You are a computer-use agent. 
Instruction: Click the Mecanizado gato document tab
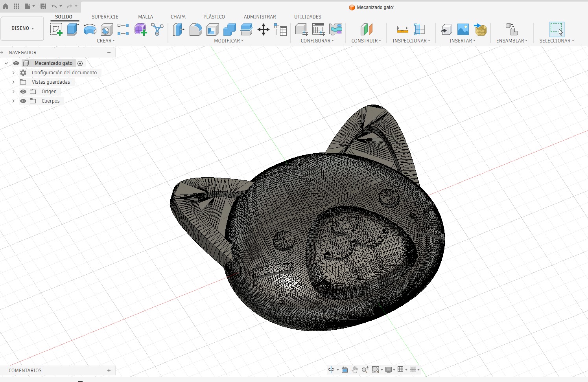pyautogui.click(x=372, y=7)
